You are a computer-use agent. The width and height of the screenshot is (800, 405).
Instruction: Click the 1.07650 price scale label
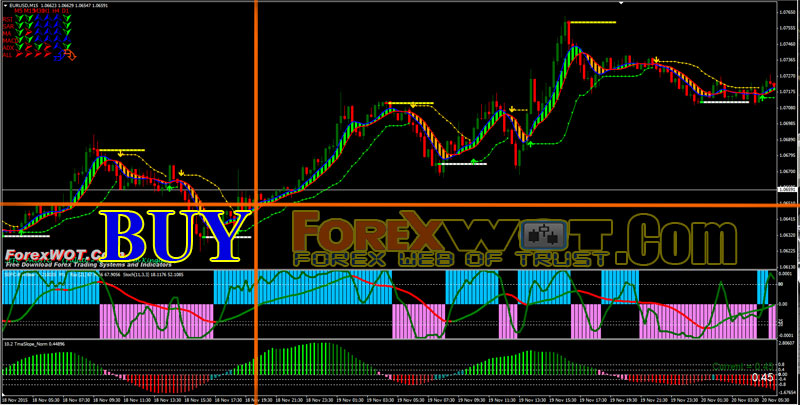(787, 12)
